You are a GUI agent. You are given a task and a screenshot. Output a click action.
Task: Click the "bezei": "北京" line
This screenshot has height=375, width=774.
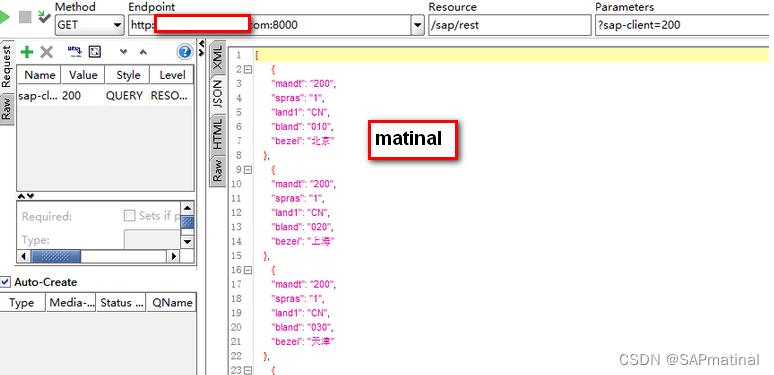click(x=302, y=141)
